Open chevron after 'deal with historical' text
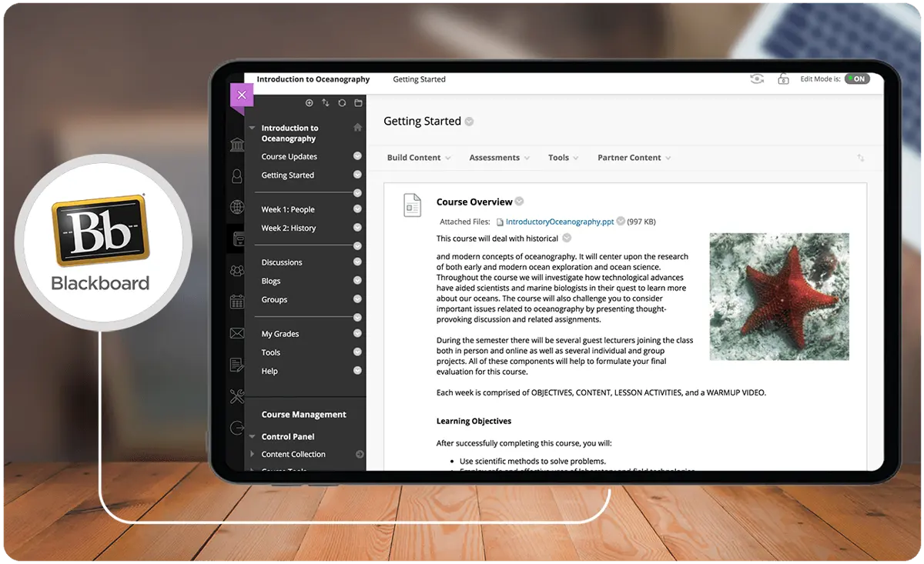The width and height of the screenshot is (924, 564). coord(567,238)
